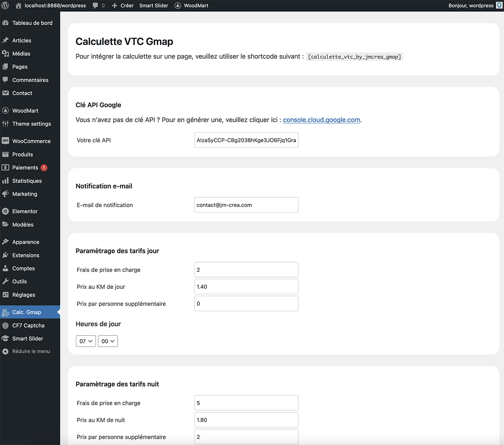Click the shortcode [calculette_vtc_by_jmcrea_gmap] text
This screenshot has width=504, height=445.
pos(354,57)
